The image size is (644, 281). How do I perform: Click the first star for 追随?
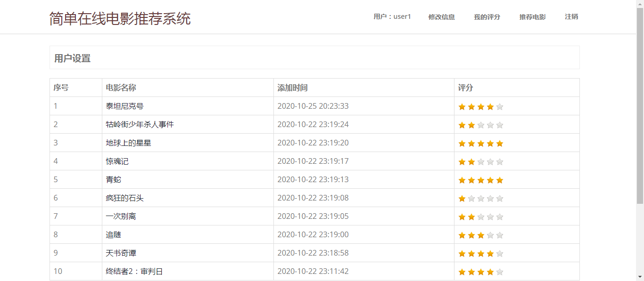click(462, 235)
